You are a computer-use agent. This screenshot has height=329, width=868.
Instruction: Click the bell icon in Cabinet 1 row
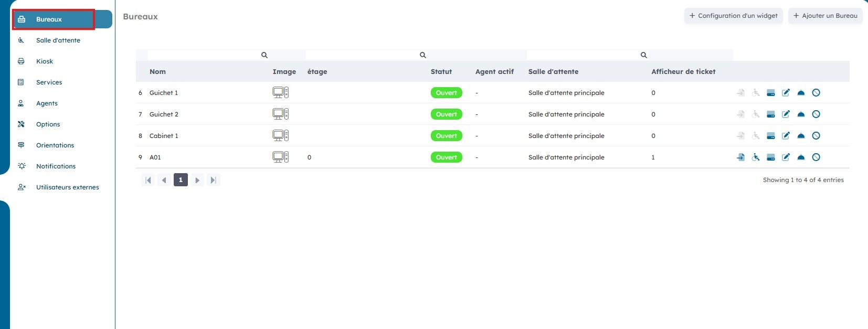pos(801,136)
